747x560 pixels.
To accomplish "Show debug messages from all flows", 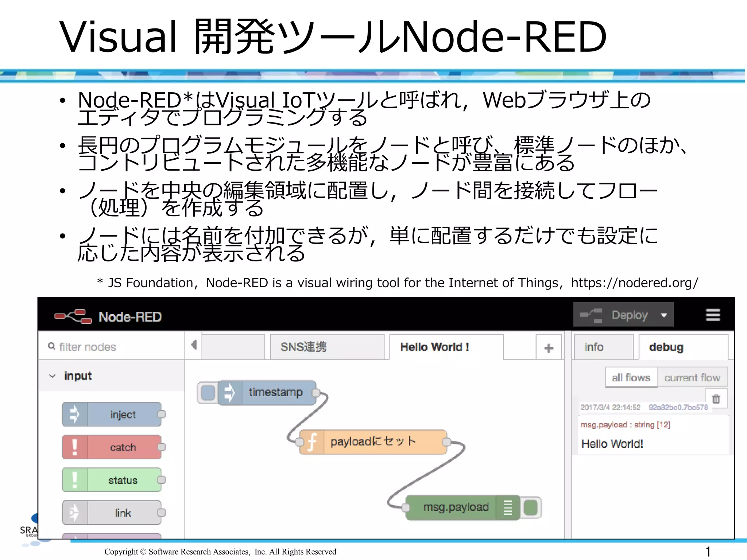I will point(631,378).
